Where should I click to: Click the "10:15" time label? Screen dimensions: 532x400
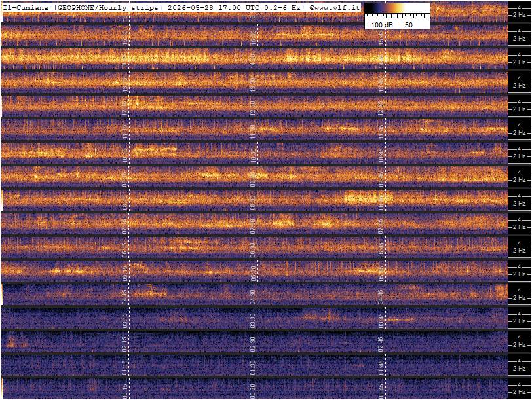(x=125, y=155)
